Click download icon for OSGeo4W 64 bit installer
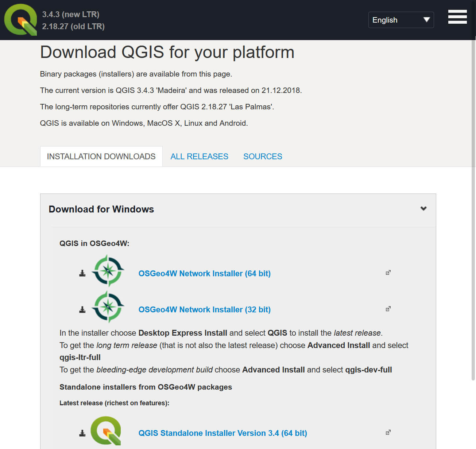Screen dimensions: 476x449 point(82,273)
